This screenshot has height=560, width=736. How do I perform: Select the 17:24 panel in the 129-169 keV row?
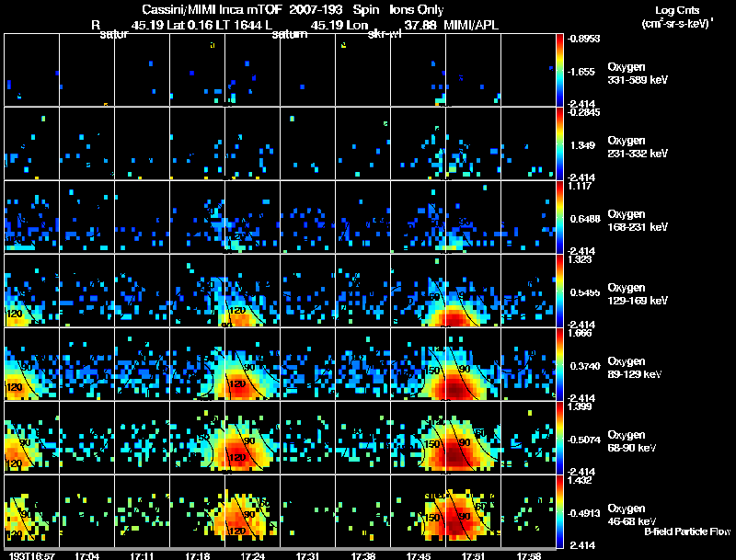click(252, 291)
